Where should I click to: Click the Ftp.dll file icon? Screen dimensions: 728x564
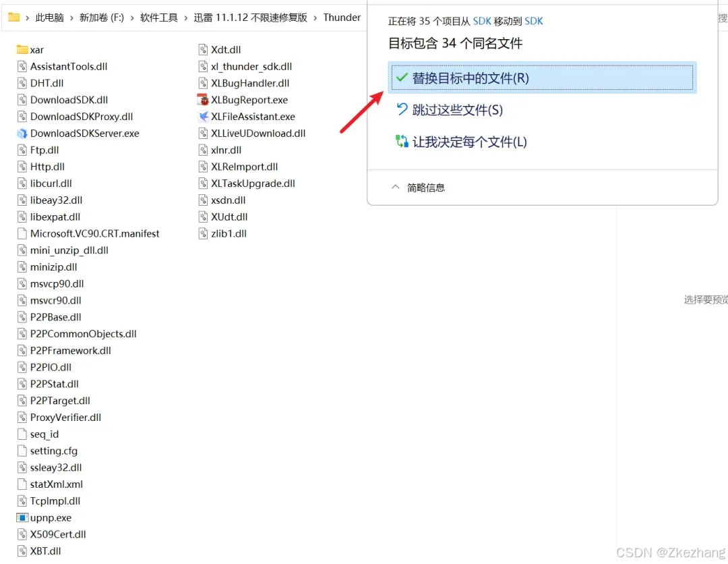coord(22,150)
